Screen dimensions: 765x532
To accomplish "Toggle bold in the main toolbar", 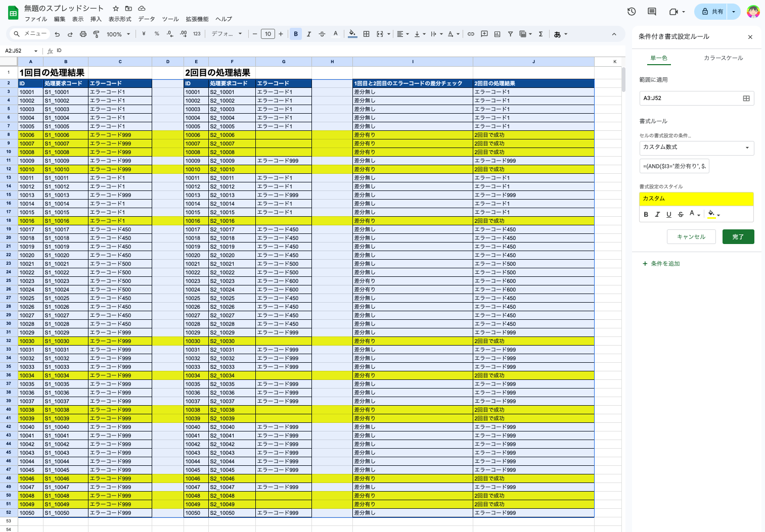I will coord(296,34).
